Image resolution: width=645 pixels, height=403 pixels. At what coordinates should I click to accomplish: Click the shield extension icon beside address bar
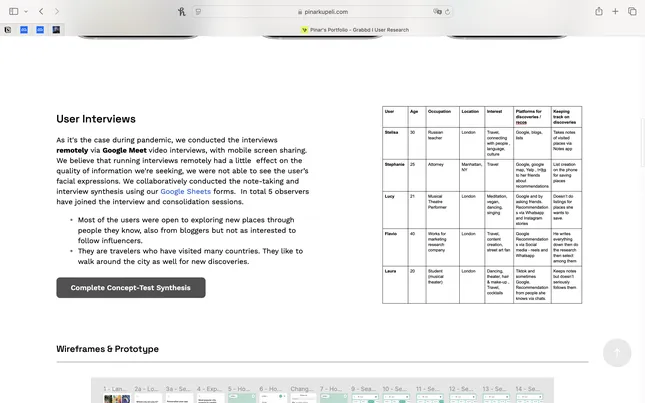[x=198, y=11]
